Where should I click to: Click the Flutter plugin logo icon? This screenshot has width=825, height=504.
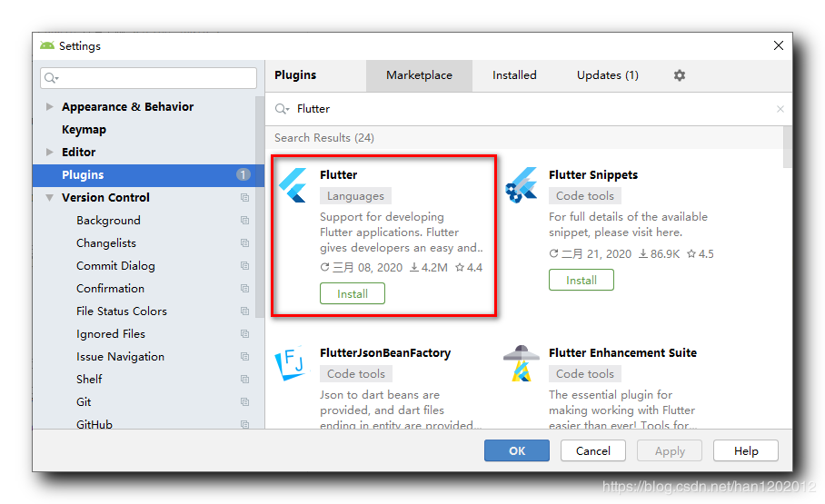293,185
